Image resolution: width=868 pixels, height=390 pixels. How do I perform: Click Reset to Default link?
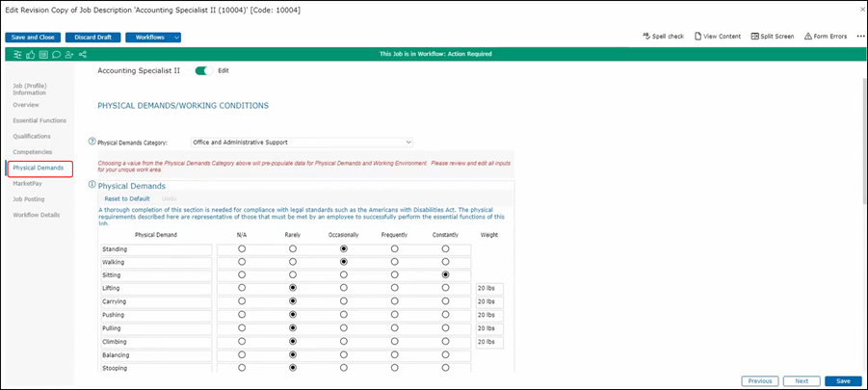(x=126, y=198)
